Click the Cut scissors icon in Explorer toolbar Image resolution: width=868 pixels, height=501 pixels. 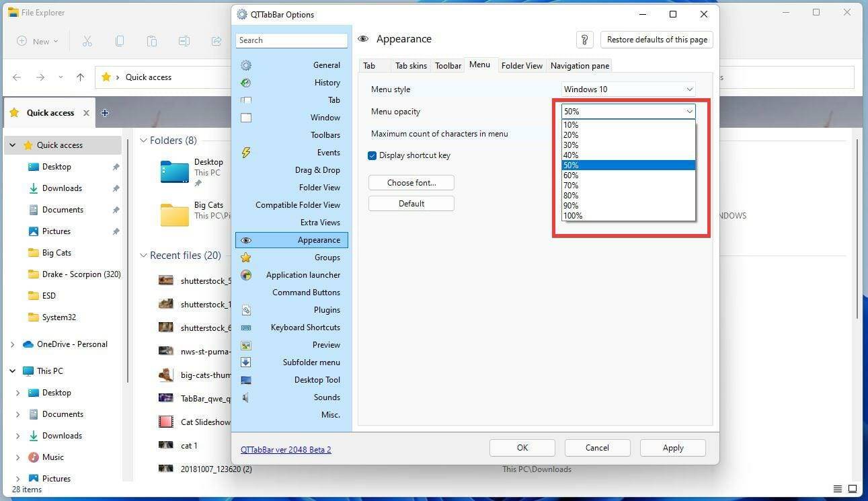87,41
